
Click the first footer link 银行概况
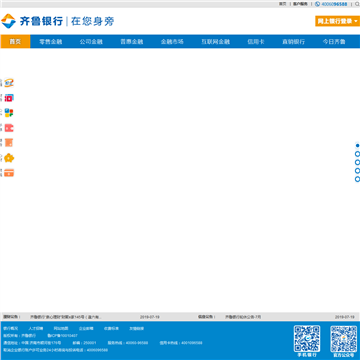[x=11, y=328]
